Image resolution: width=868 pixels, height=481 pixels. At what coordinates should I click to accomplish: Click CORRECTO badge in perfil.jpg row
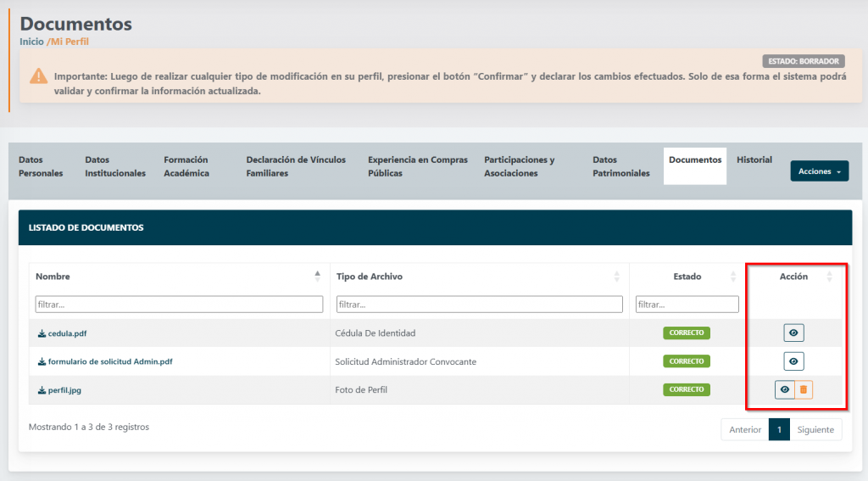tap(687, 389)
